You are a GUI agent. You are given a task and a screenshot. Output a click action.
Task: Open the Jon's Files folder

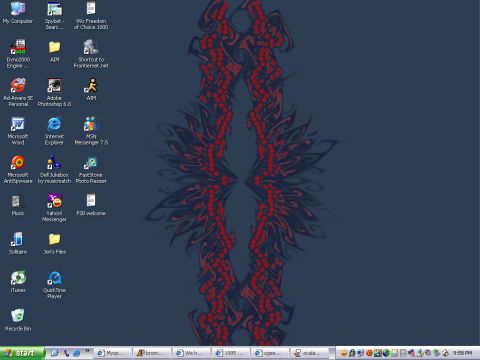coord(54,244)
